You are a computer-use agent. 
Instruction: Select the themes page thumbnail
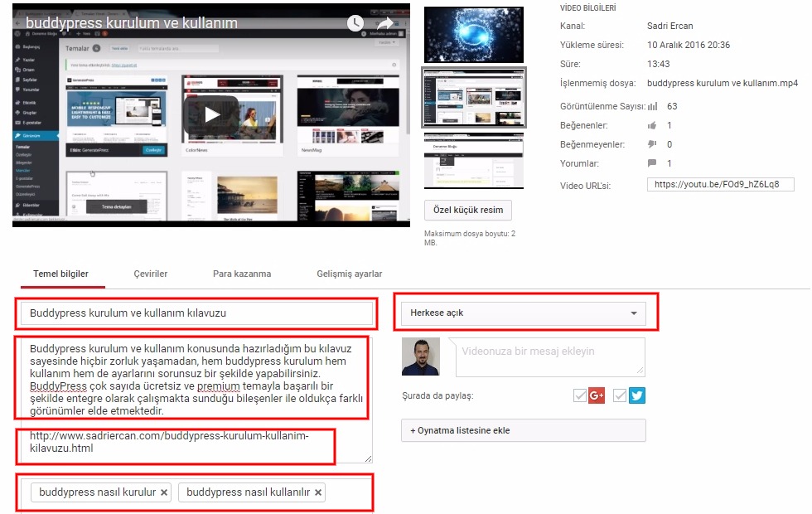pyautogui.click(x=474, y=98)
